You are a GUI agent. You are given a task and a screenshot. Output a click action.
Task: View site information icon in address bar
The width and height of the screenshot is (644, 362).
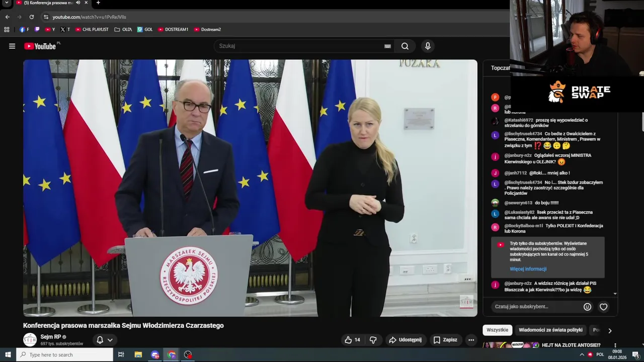[x=46, y=17]
